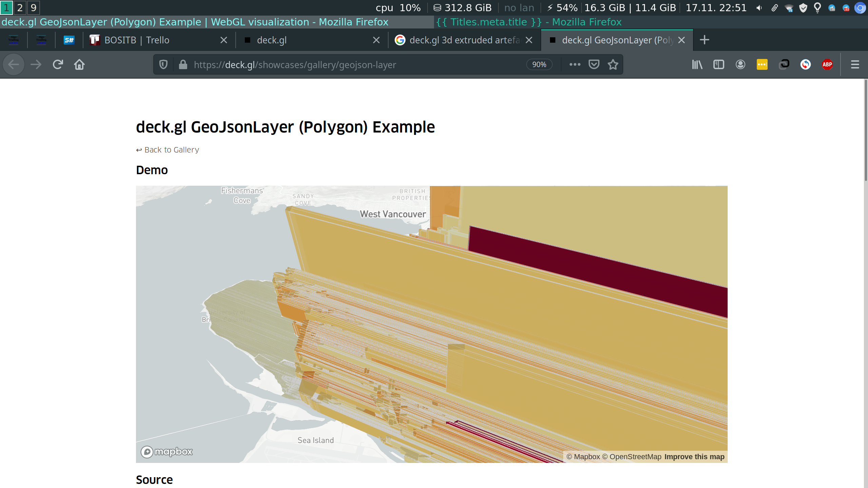
Task: Open a new browser tab
Action: [704, 40]
